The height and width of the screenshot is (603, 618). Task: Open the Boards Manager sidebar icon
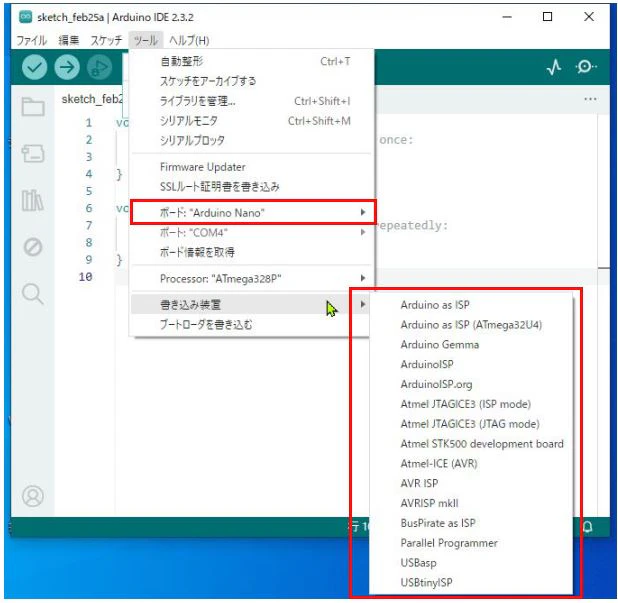[x=33, y=153]
